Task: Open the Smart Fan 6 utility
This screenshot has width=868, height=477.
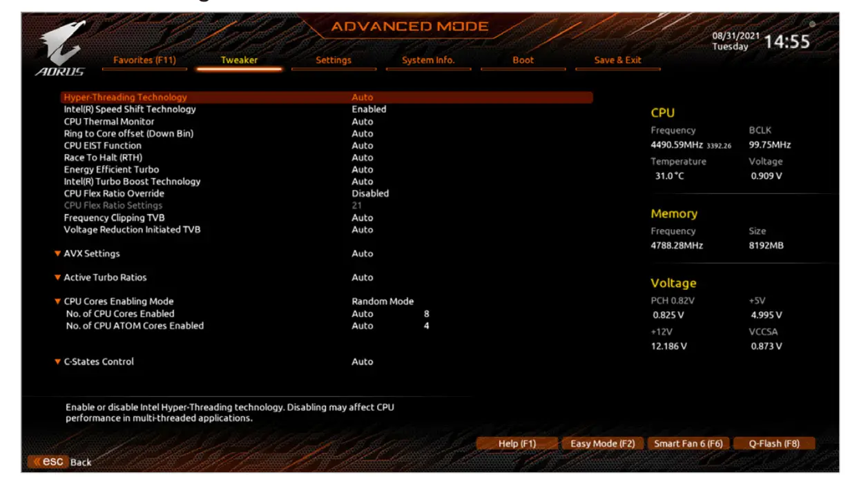Action: [x=691, y=444]
